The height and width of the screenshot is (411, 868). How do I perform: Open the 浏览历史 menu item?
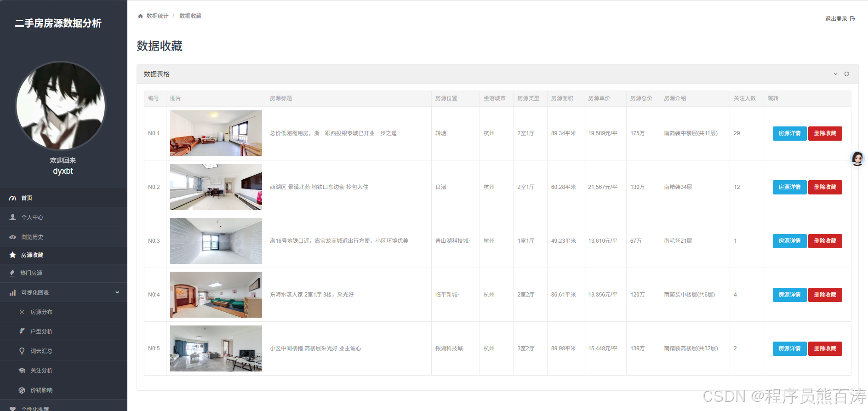[63, 237]
